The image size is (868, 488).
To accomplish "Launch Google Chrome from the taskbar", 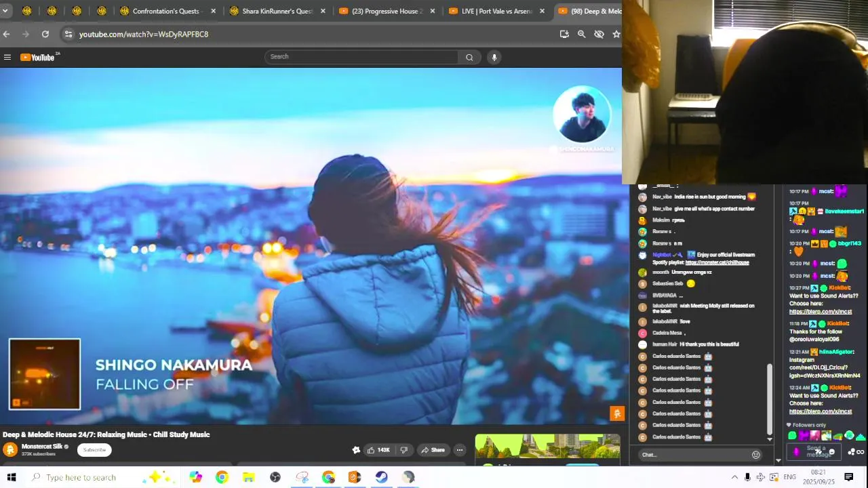I will tap(222, 477).
